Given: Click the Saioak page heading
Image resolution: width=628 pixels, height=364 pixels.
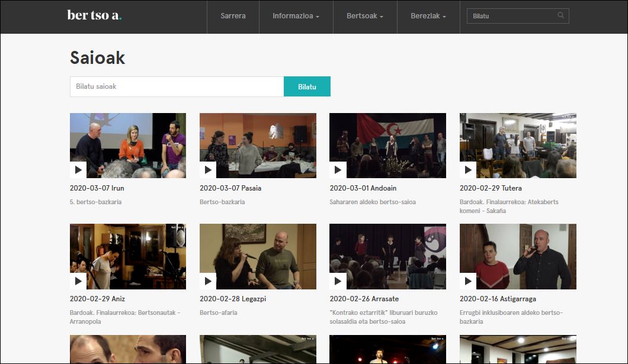Looking at the screenshot, I should pos(97,57).
